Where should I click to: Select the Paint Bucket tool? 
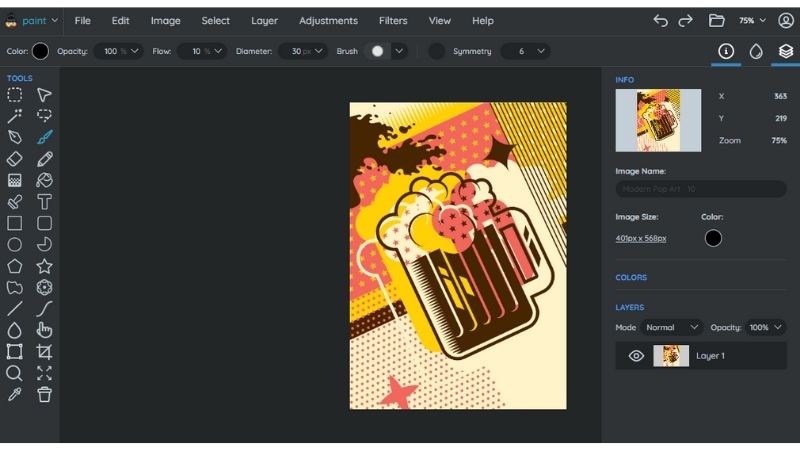tap(44, 180)
